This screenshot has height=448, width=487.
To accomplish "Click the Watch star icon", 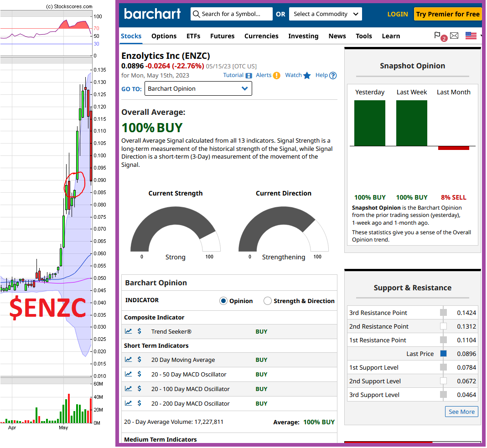I will tap(308, 75).
